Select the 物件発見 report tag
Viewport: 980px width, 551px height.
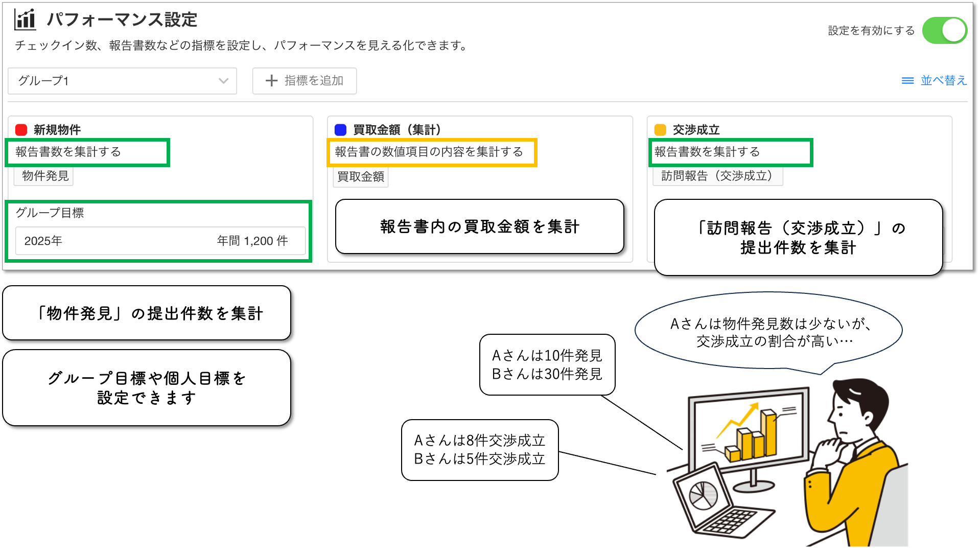(45, 176)
